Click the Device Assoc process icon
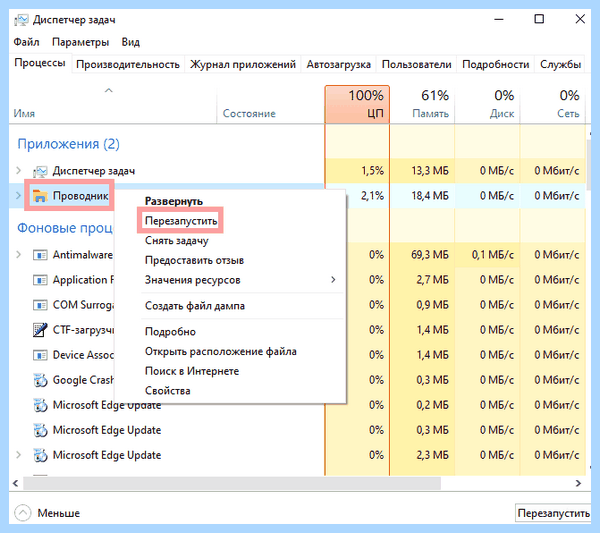This screenshot has height=533, width=600. pyautogui.click(x=40, y=355)
